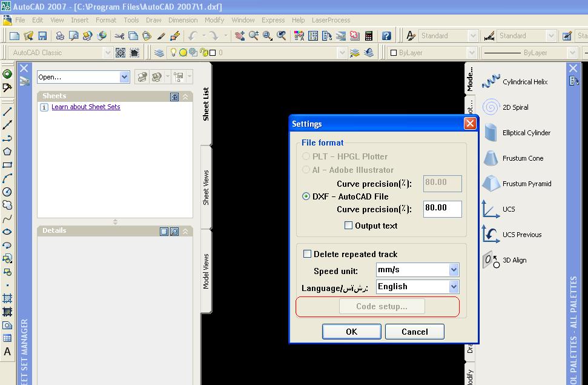
Task: Select the Cylindrical Helix tool icon
Action: click(491, 82)
